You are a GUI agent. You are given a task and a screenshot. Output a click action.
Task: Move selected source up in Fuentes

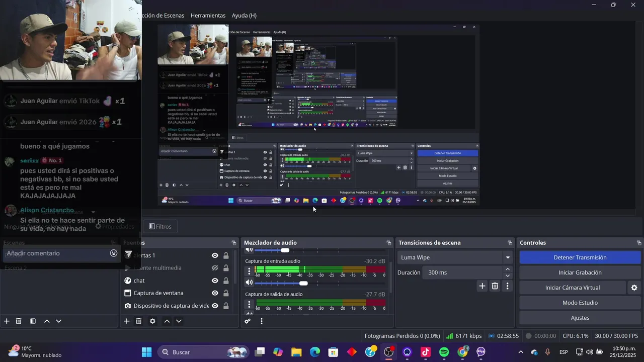coord(167,321)
